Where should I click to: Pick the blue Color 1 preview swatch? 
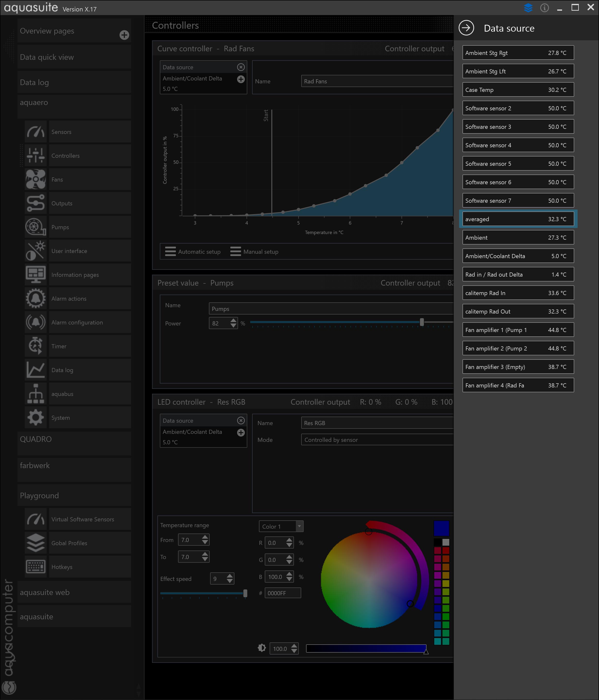coord(441,528)
